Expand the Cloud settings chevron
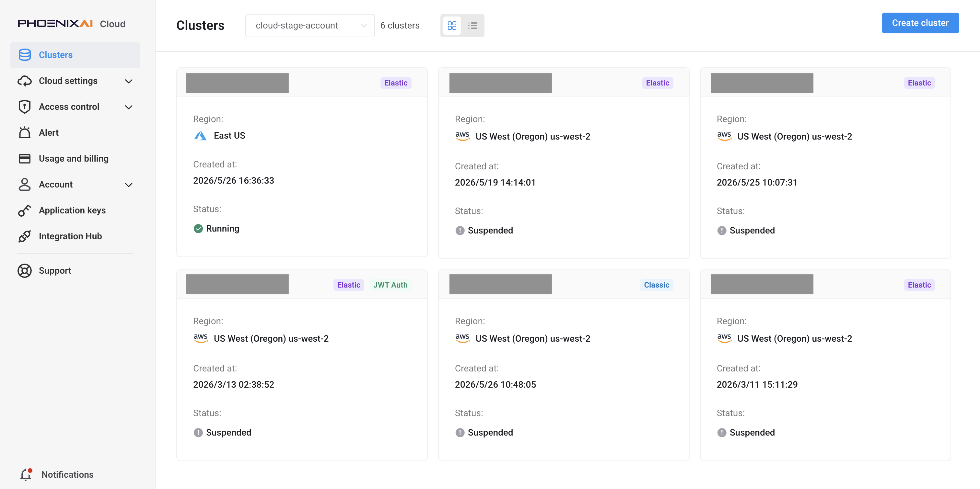Screen dimensions: 980x489 pos(129,81)
